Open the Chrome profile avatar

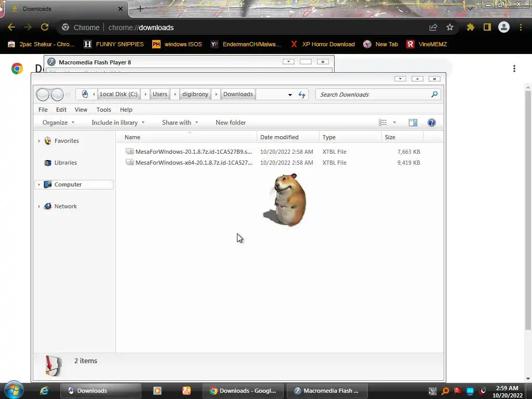click(x=504, y=27)
